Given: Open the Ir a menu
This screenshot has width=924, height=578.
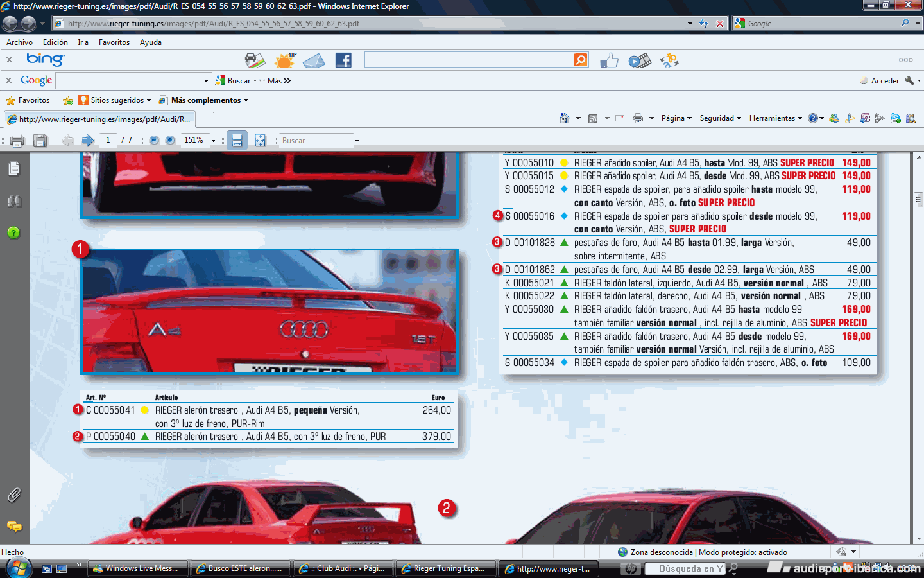Looking at the screenshot, I should click(x=83, y=42).
